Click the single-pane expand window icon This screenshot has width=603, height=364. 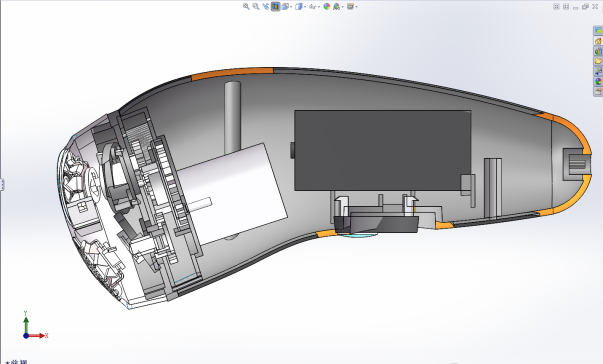[566, 7]
